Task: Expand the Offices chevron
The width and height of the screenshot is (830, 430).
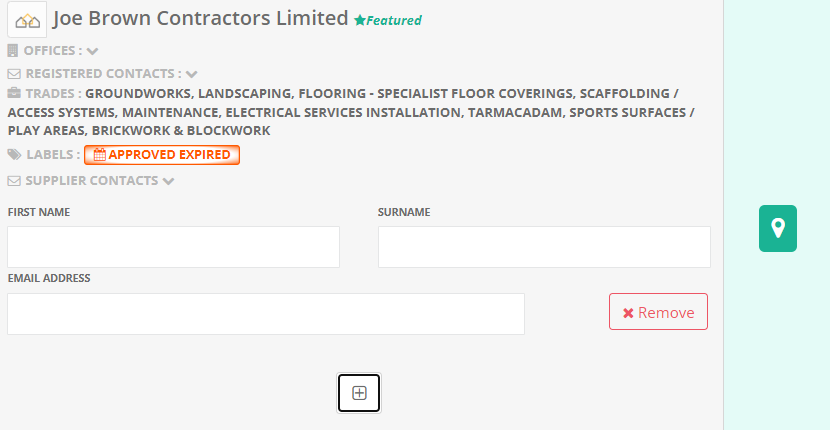Action: pyautogui.click(x=93, y=50)
